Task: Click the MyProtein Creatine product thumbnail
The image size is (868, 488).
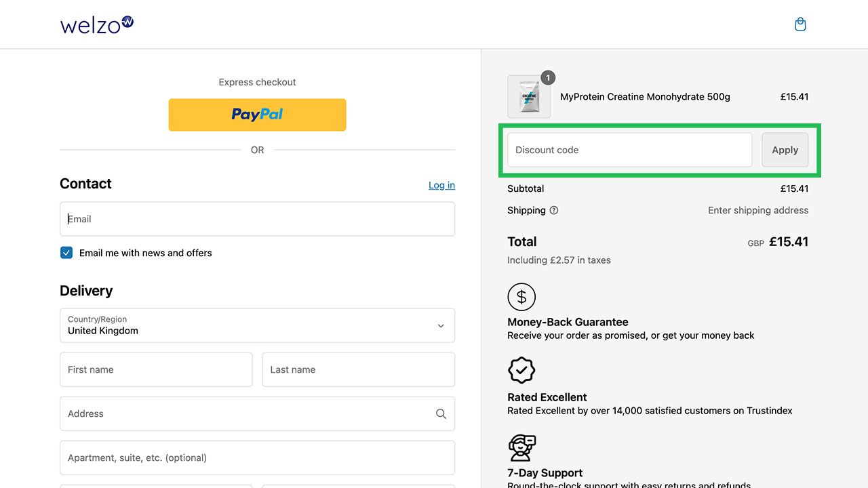Action: [x=529, y=96]
